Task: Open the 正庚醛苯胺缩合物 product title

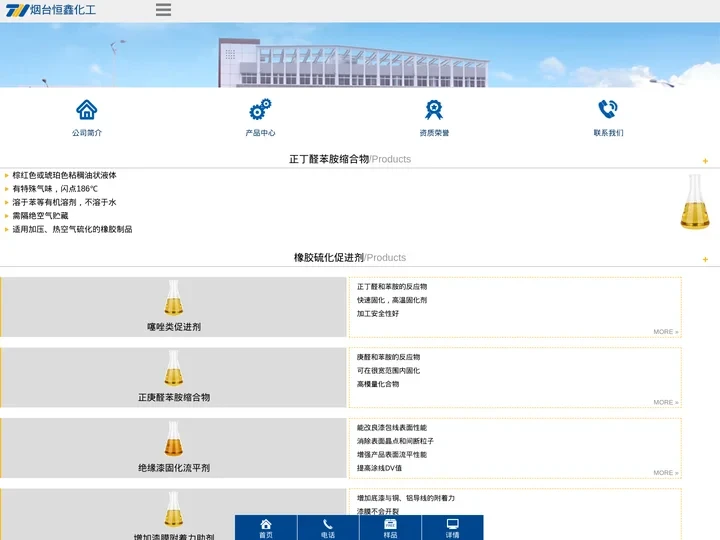Action: (174, 398)
